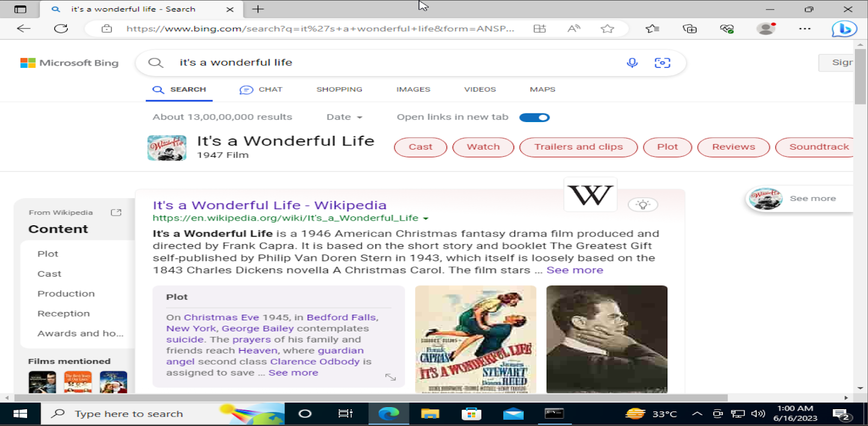Screen dimensions: 868x426
Task: Click the magnifier icon in Bing search box
Action: point(156,62)
